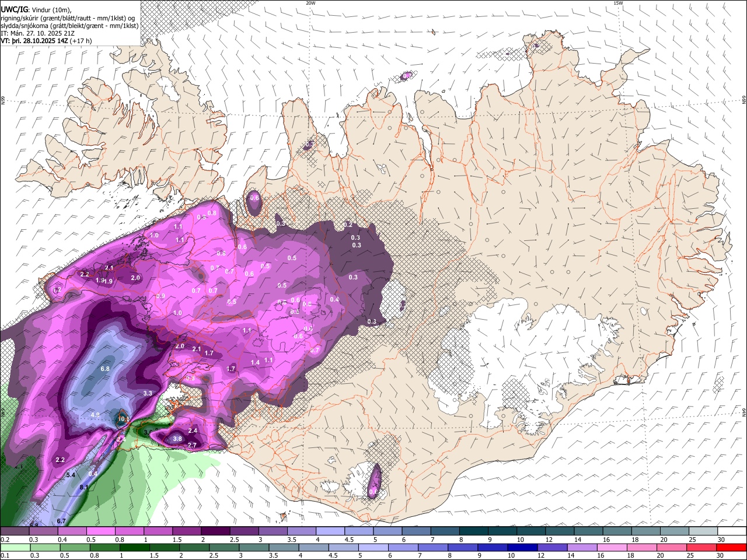Pick the bright red 30 swatch, lower legend
Viewport: 747px width, 560px height.
731,547
